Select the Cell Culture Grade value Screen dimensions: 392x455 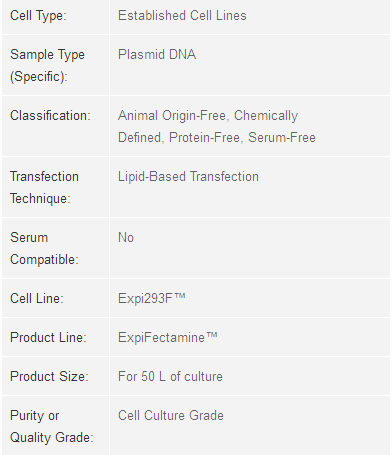pos(171,416)
